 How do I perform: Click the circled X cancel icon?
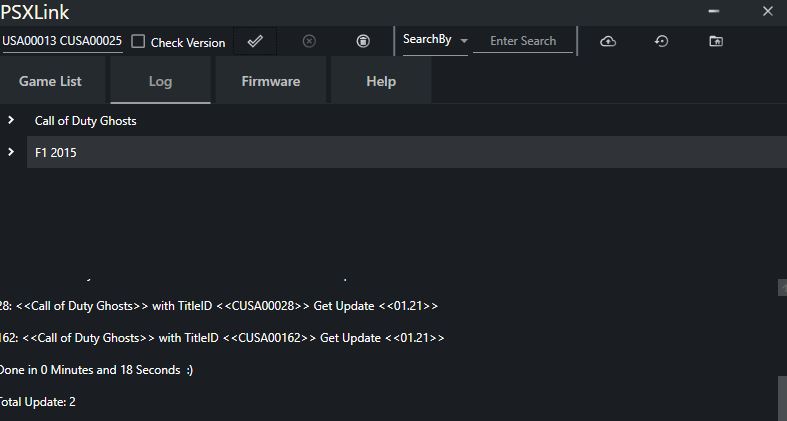(x=309, y=41)
